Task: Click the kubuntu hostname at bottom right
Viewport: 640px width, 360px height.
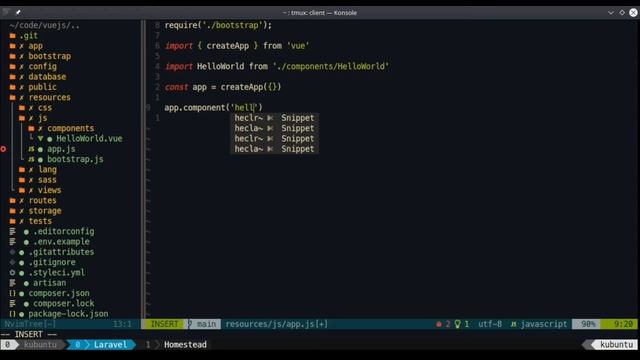Action: tap(616, 344)
